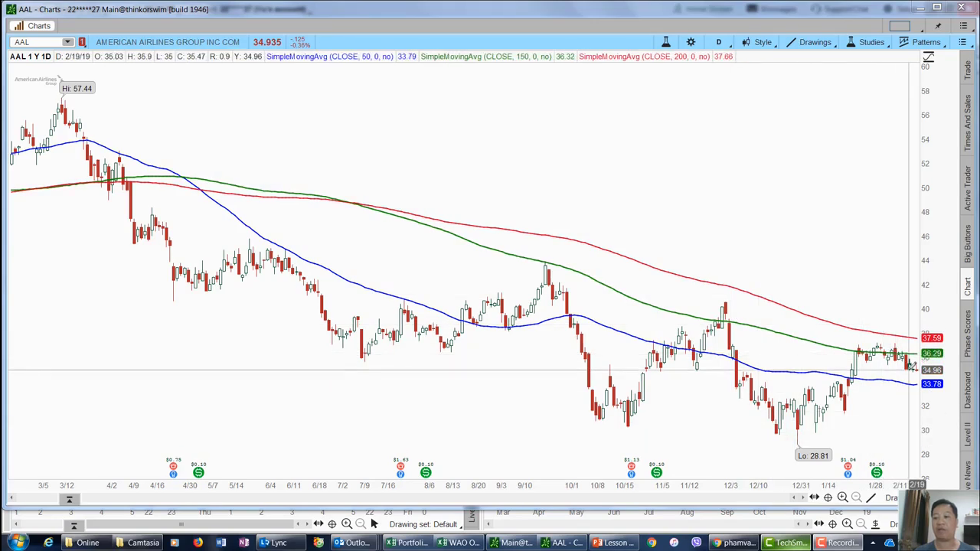Expand the AAL symbol dropdown arrow
Image resolution: width=980 pixels, height=551 pixels.
tap(68, 42)
